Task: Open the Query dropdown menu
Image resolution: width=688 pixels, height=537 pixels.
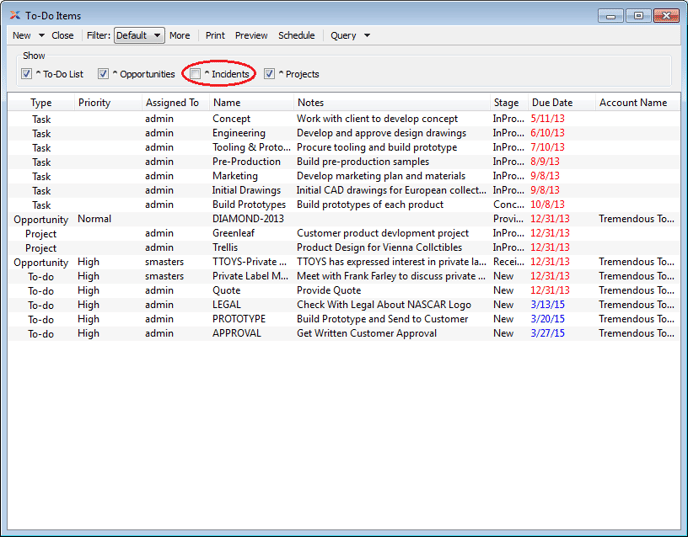Action: (x=350, y=36)
